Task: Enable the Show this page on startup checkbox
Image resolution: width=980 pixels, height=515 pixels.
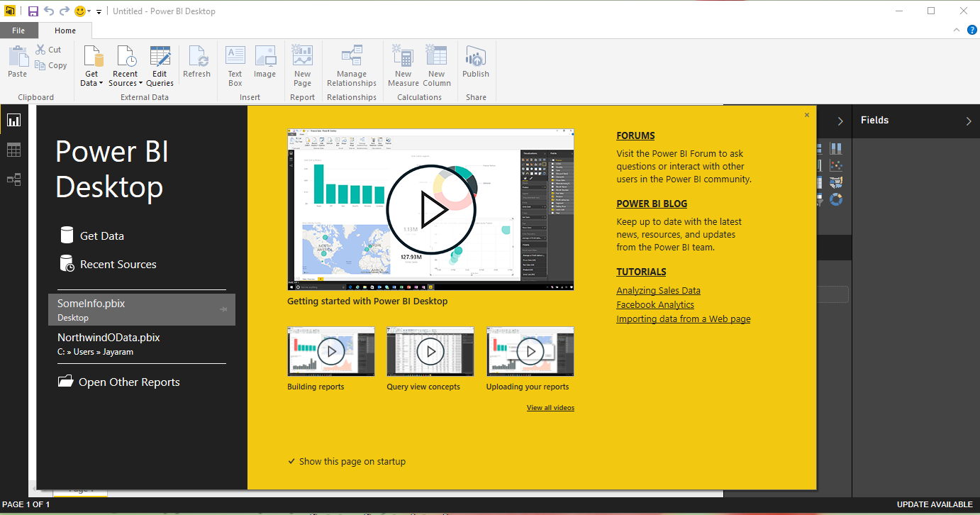Action: [x=291, y=461]
